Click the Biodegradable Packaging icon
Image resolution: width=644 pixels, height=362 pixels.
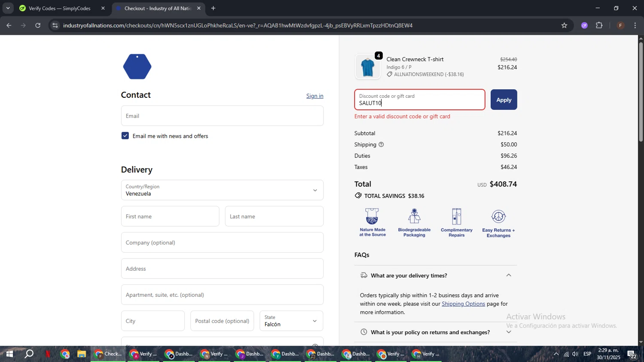coord(414,223)
